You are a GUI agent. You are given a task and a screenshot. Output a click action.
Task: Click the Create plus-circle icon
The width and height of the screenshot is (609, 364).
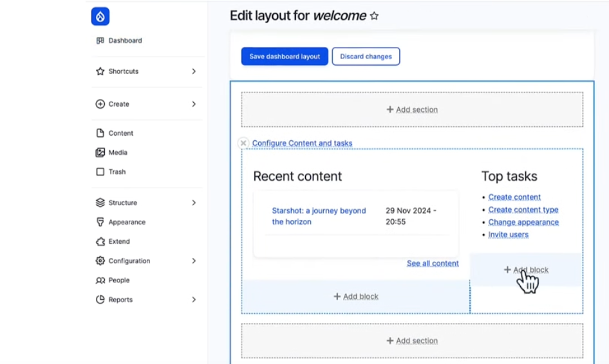100,104
